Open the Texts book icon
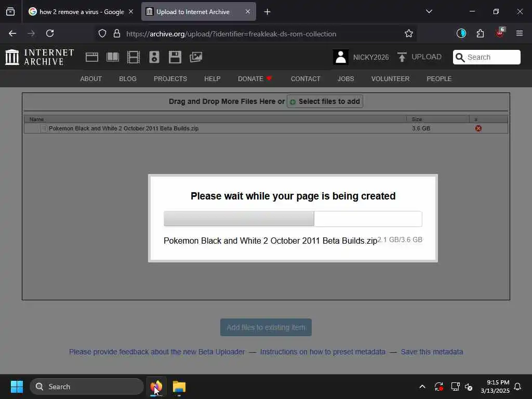Screen dimensions: 532x399 point(113,57)
